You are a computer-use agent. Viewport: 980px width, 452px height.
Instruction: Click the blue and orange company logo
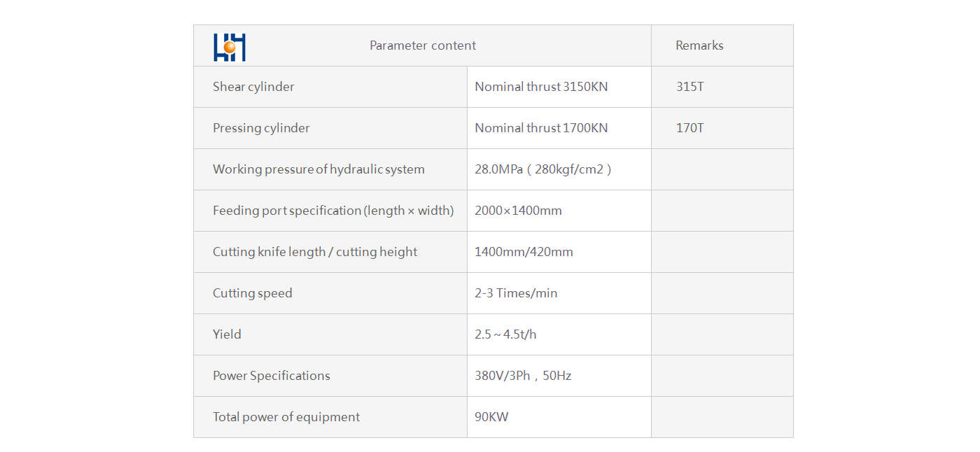tap(230, 48)
